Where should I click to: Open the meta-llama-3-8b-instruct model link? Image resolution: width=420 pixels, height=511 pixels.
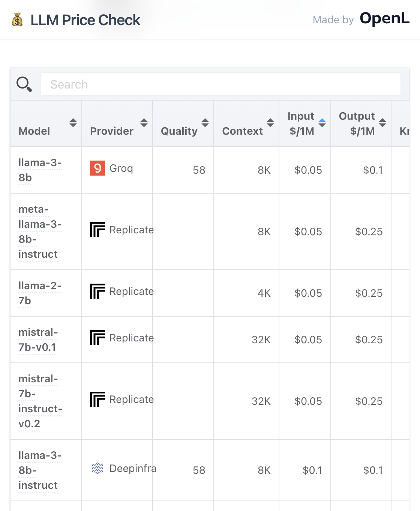[40, 231]
